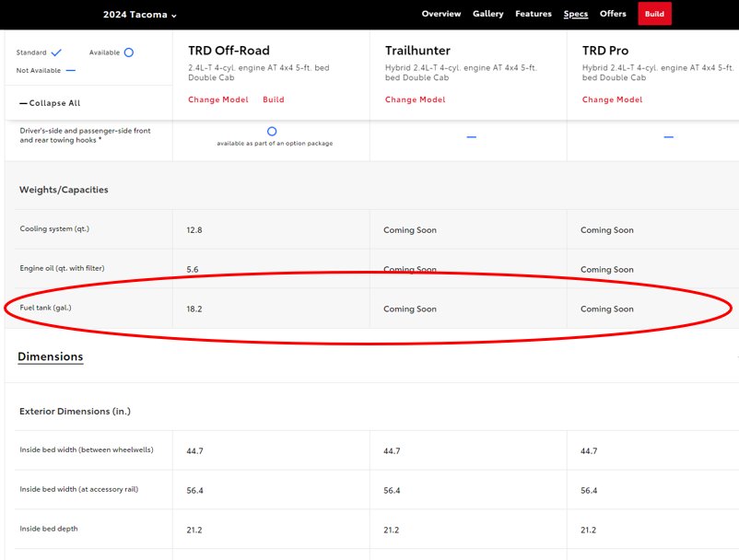Viewport: 739px width, 560px height.
Task: Click the Cooling system (qt.) row label
Action: (54, 229)
